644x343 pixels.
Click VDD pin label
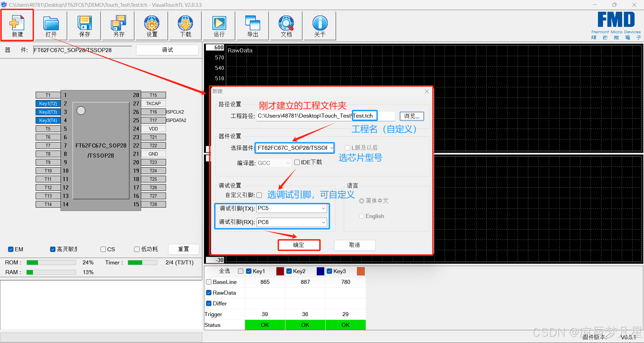click(x=153, y=129)
